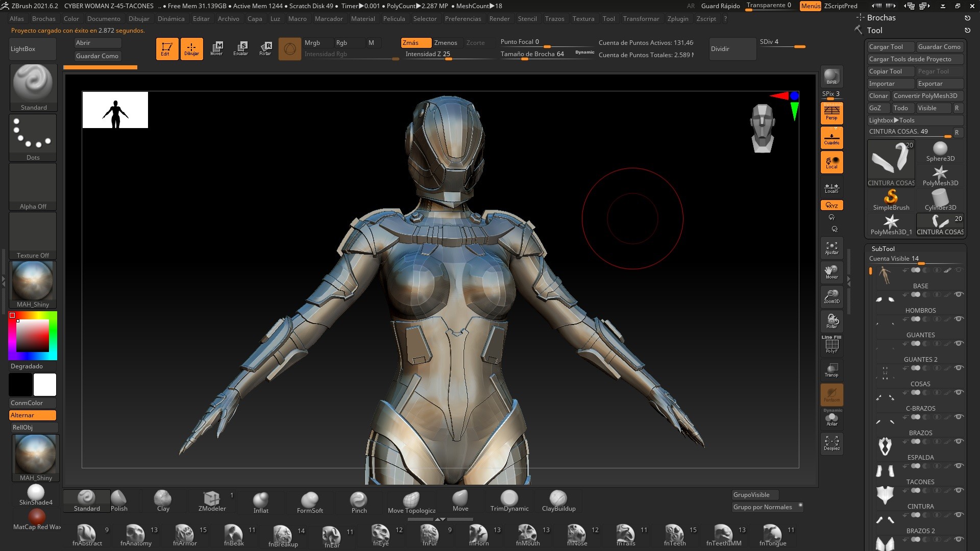Toggle the Transp transparency button

[831, 370]
